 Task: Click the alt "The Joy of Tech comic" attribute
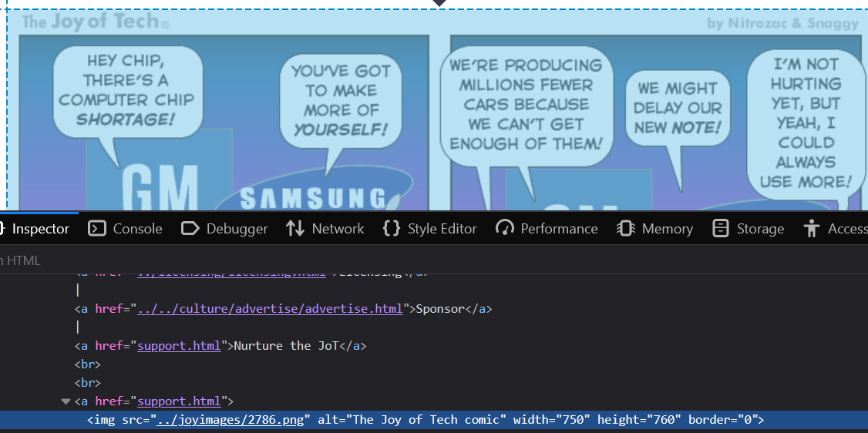(x=412, y=420)
